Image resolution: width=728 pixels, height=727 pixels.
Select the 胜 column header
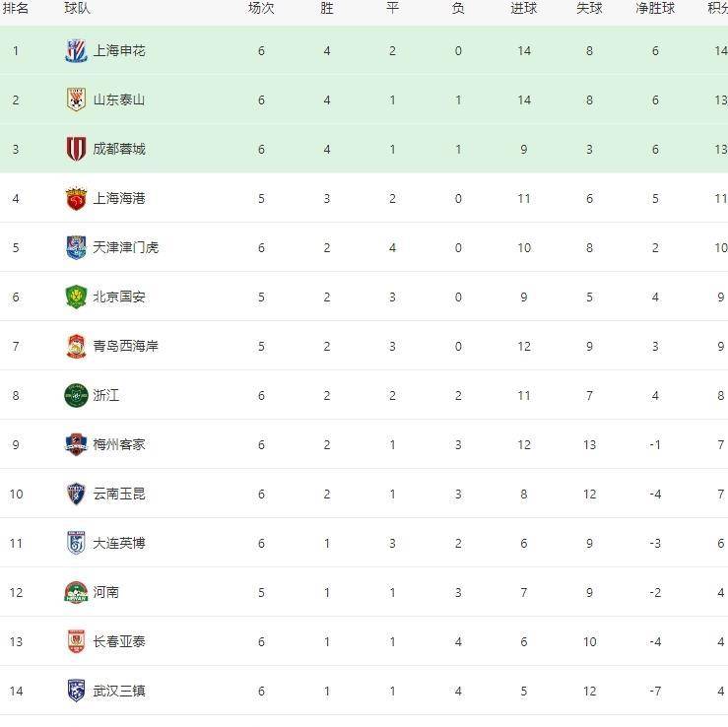pos(327,8)
